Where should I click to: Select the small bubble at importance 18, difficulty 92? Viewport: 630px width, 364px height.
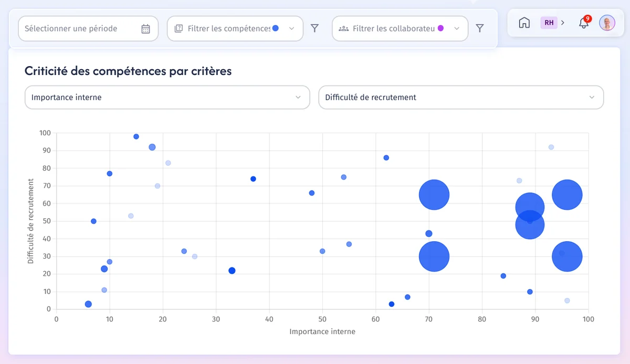click(x=152, y=147)
